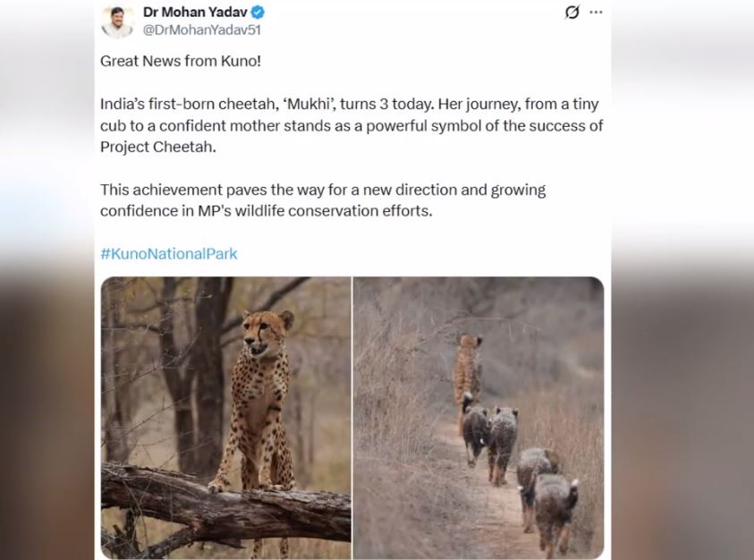This screenshot has width=754, height=560.
Task: Click the tree trunk behind the cheetah
Action: (x=209, y=376)
